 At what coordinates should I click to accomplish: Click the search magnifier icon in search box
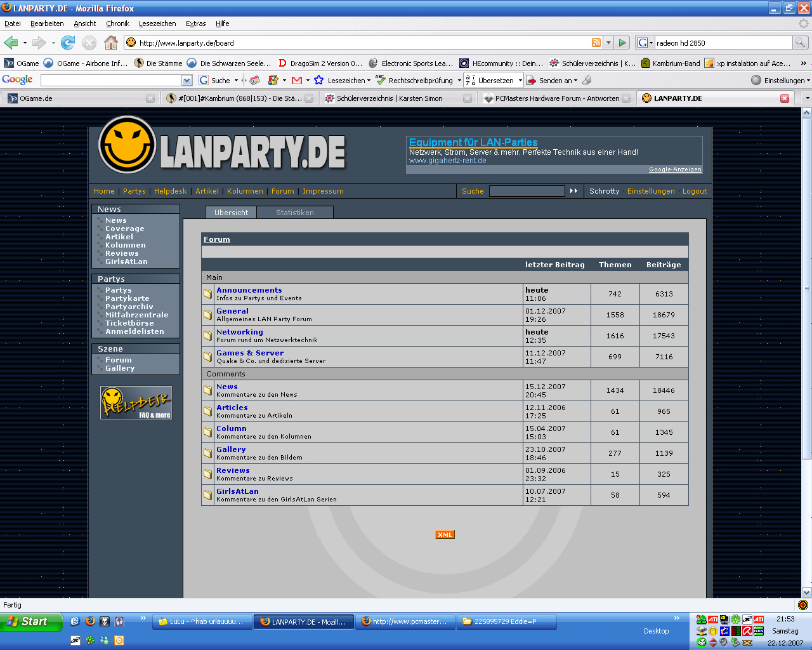pyautogui.click(x=801, y=43)
